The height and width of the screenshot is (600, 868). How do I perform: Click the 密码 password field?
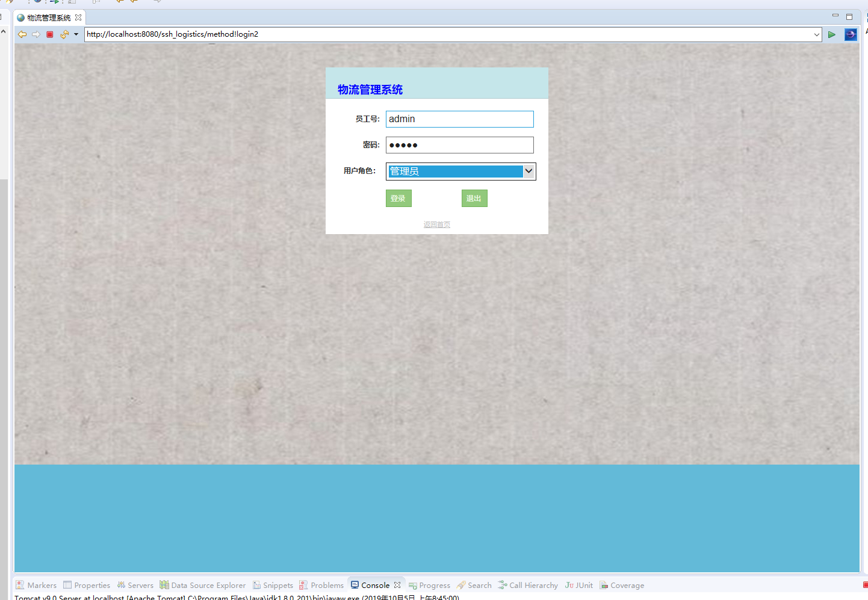tap(460, 145)
